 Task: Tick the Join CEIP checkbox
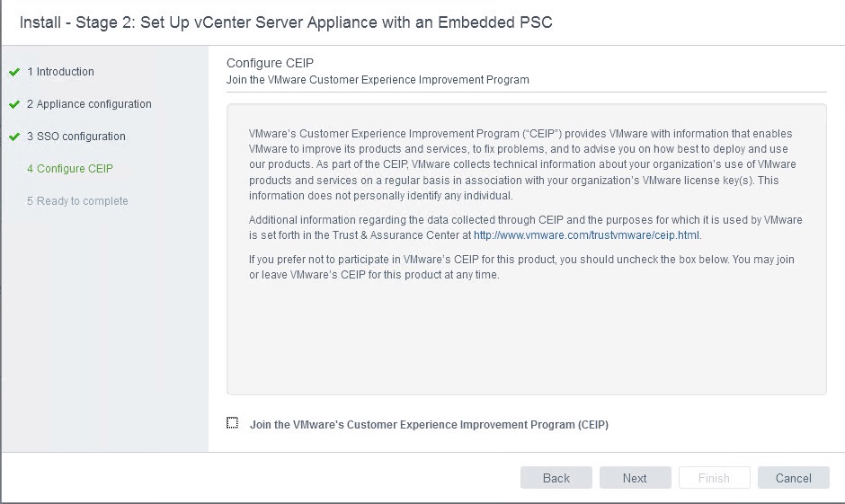(233, 423)
